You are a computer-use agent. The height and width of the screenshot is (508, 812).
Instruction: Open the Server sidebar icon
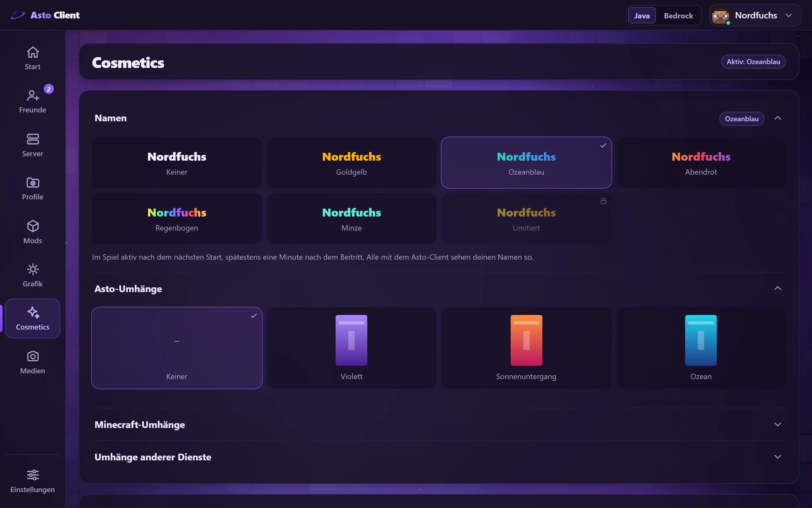(x=33, y=139)
